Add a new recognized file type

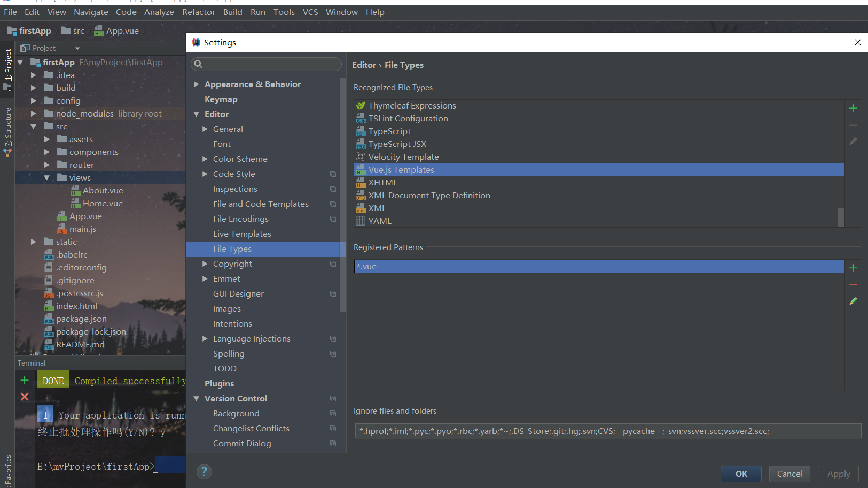(853, 108)
